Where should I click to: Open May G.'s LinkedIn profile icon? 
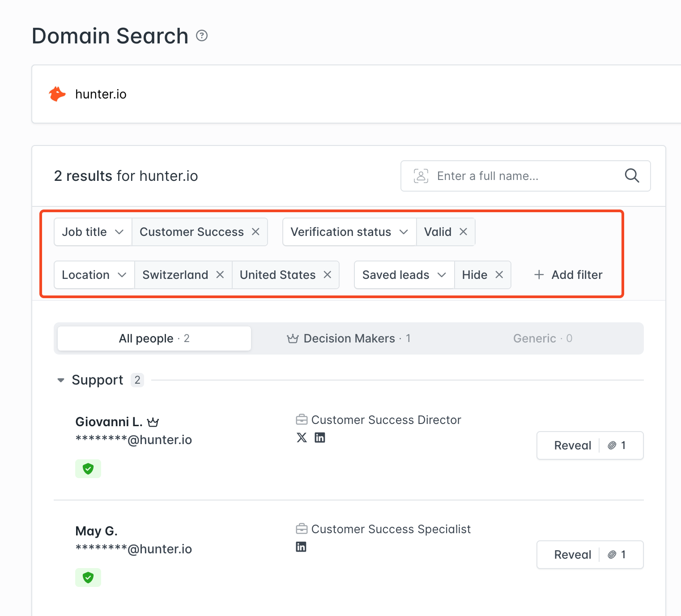click(x=301, y=547)
